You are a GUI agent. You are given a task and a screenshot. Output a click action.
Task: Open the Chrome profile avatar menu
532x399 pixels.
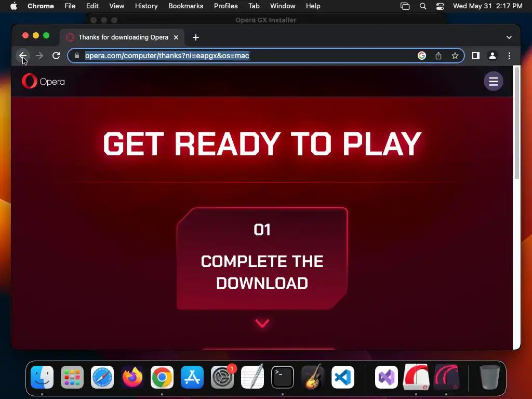coord(493,56)
